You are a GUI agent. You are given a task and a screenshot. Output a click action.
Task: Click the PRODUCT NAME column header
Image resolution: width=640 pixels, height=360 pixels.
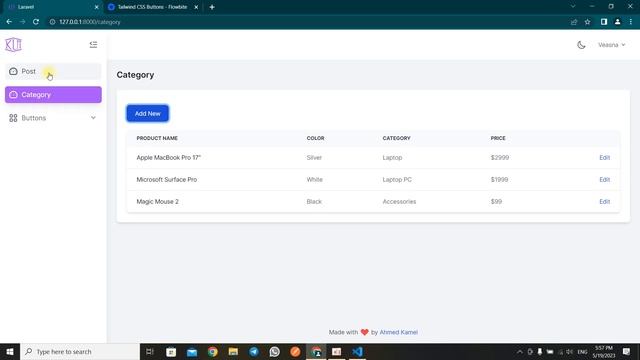point(157,138)
